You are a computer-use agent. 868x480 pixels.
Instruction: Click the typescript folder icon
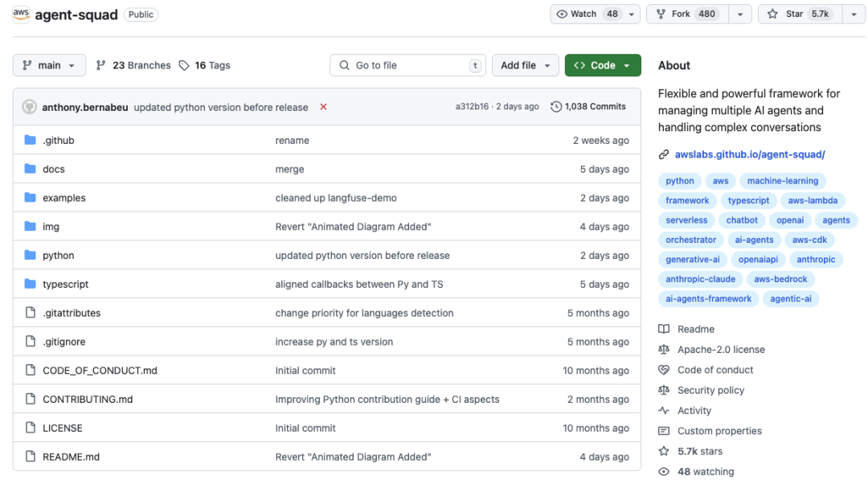click(x=31, y=284)
